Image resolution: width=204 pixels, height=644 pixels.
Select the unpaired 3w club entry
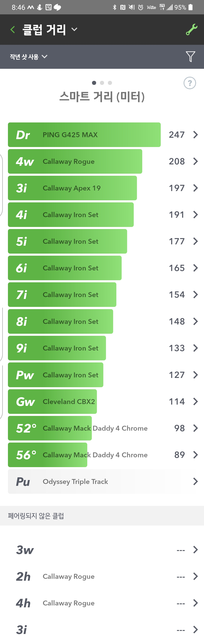(102, 550)
